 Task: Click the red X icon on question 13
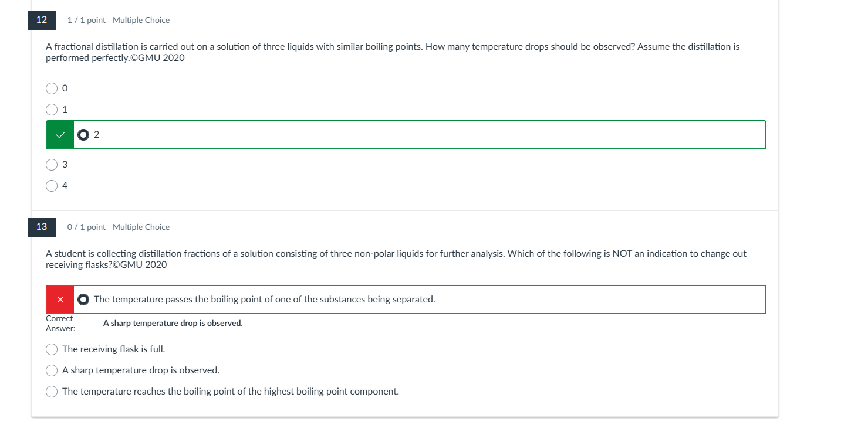point(60,300)
